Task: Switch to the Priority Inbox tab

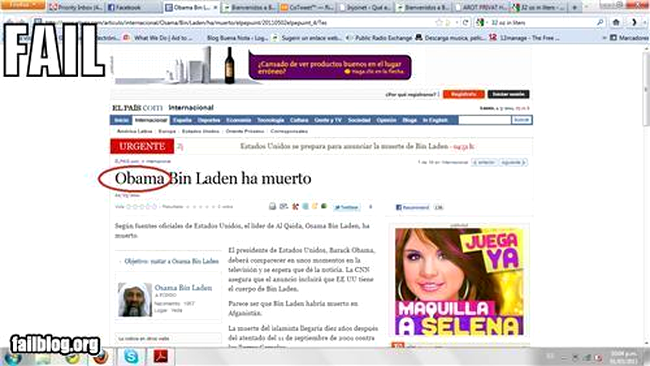Action: click(75, 7)
